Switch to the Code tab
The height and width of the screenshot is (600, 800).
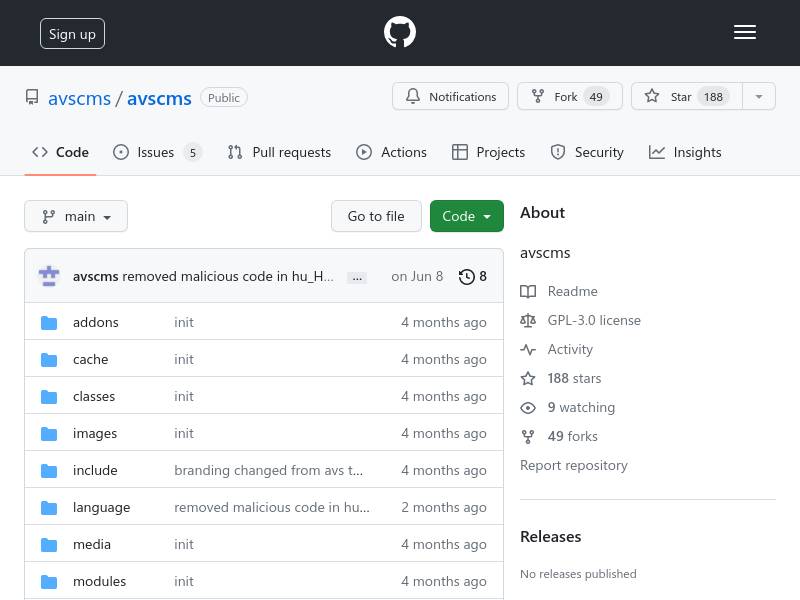coord(60,152)
